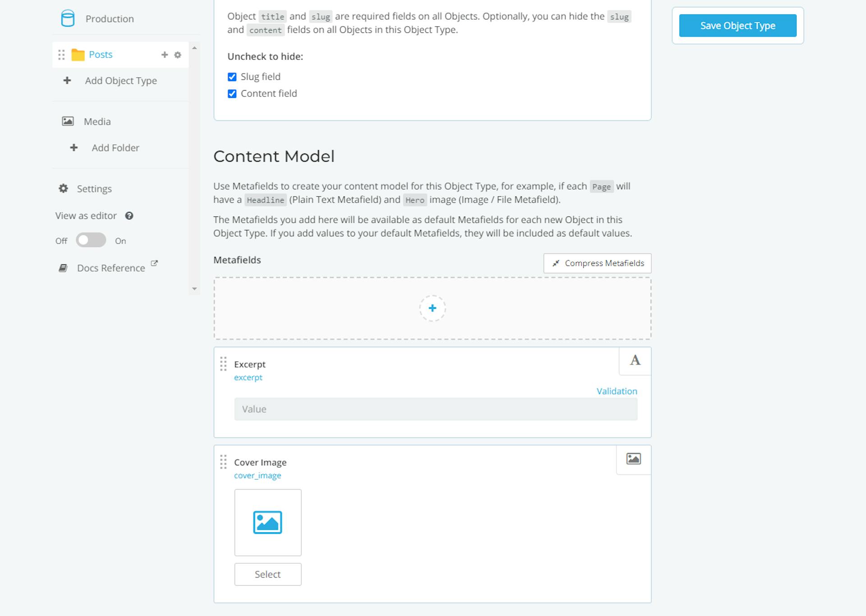Viewport: 866px width, 616px height.
Task: Click Add Object Type in the sidebar
Action: [120, 80]
